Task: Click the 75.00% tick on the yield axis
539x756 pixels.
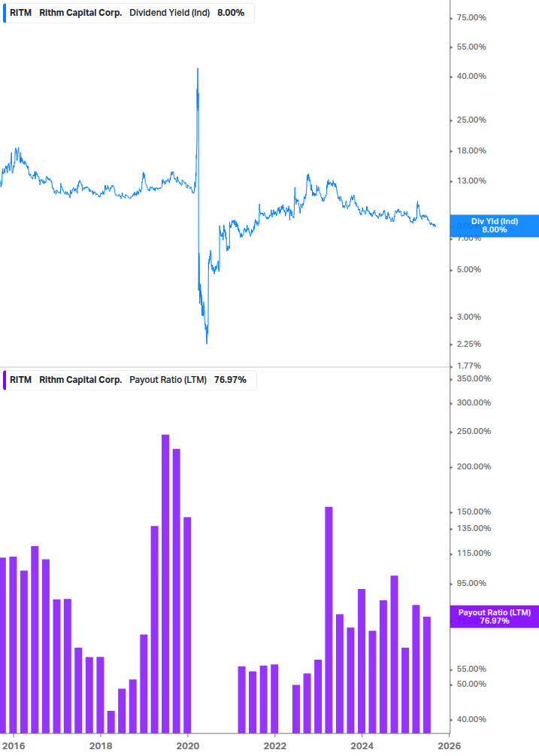Action: click(x=471, y=18)
